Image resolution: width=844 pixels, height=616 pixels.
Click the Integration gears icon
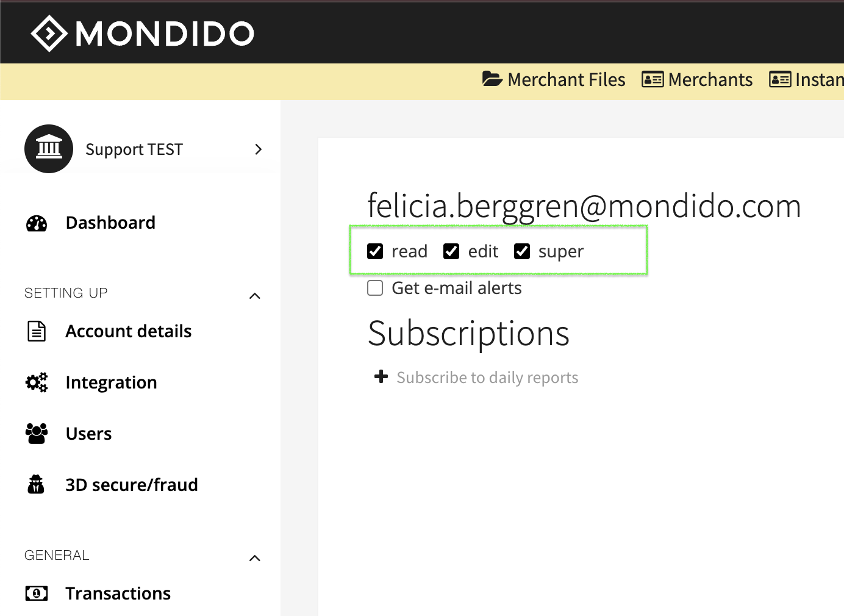(37, 382)
